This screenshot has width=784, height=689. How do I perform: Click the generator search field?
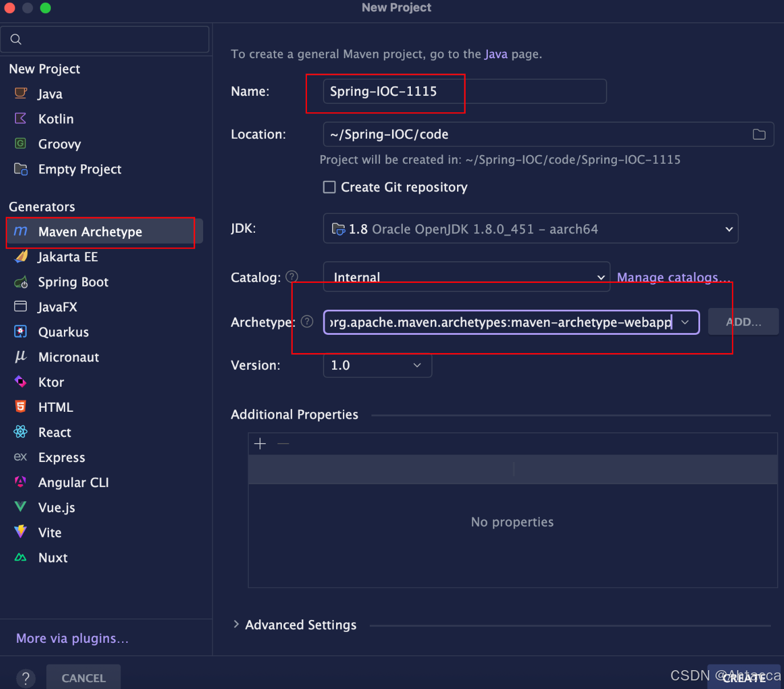click(x=105, y=39)
